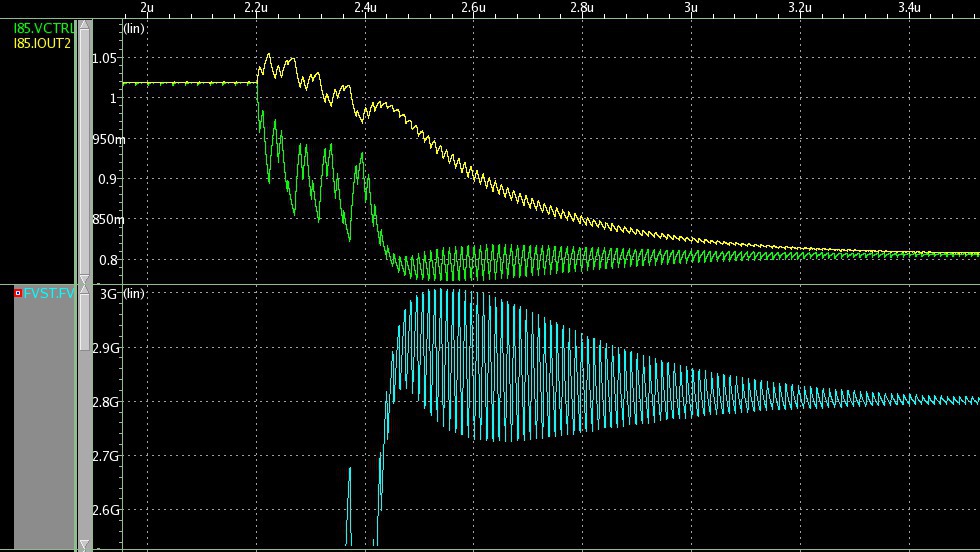Viewport: 980px width, 552px height.
Task: Click the 2.8G frequency axis value
Action: click(106, 402)
